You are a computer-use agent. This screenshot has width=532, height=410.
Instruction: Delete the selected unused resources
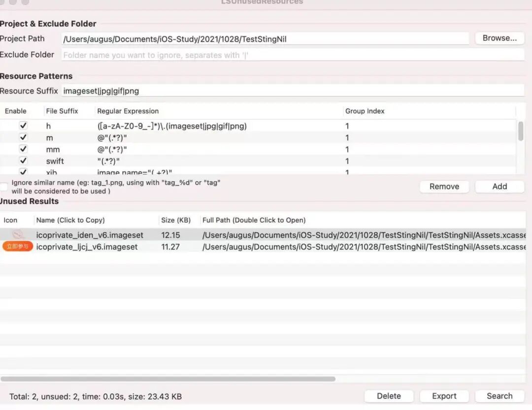tap(389, 396)
